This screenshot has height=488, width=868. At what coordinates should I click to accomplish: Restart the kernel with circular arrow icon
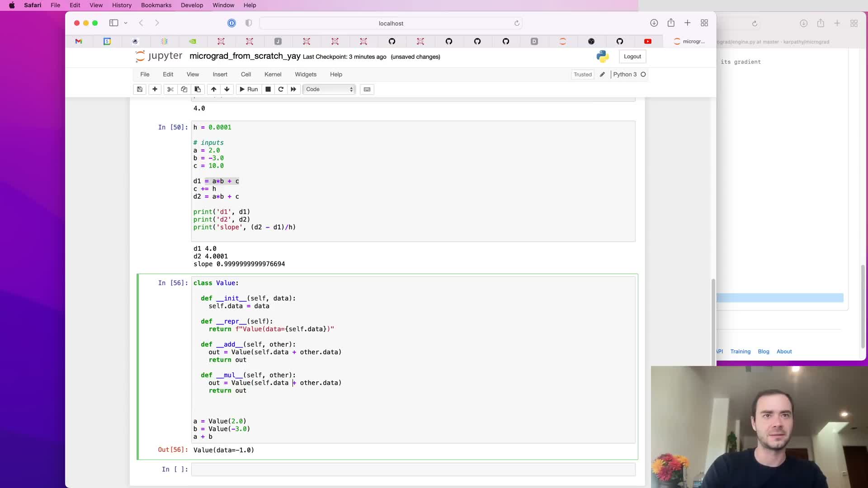point(281,89)
